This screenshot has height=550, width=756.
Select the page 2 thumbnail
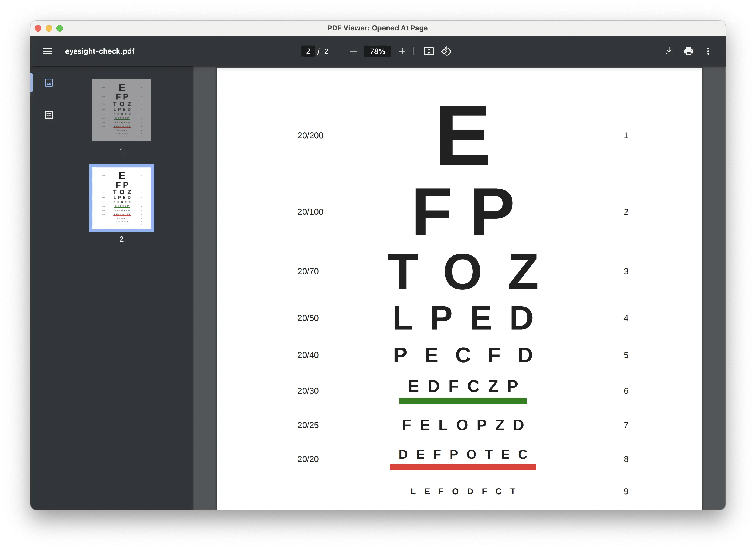coord(121,198)
